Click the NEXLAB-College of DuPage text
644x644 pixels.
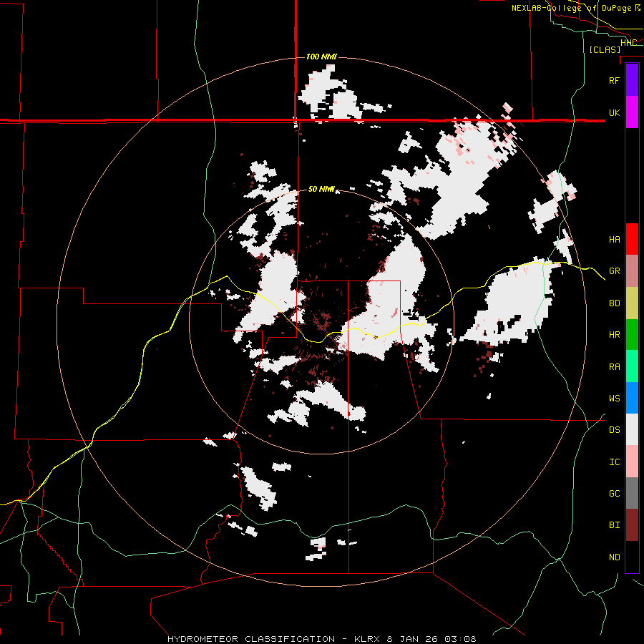coord(571,8)
